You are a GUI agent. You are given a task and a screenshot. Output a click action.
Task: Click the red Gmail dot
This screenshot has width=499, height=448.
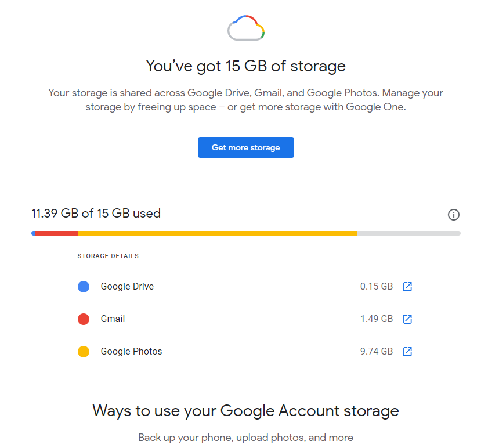coord(84,319)
